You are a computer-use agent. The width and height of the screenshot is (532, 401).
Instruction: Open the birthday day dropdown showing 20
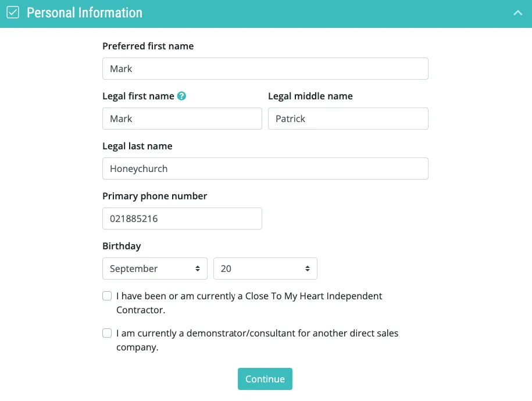click(265, 268)
